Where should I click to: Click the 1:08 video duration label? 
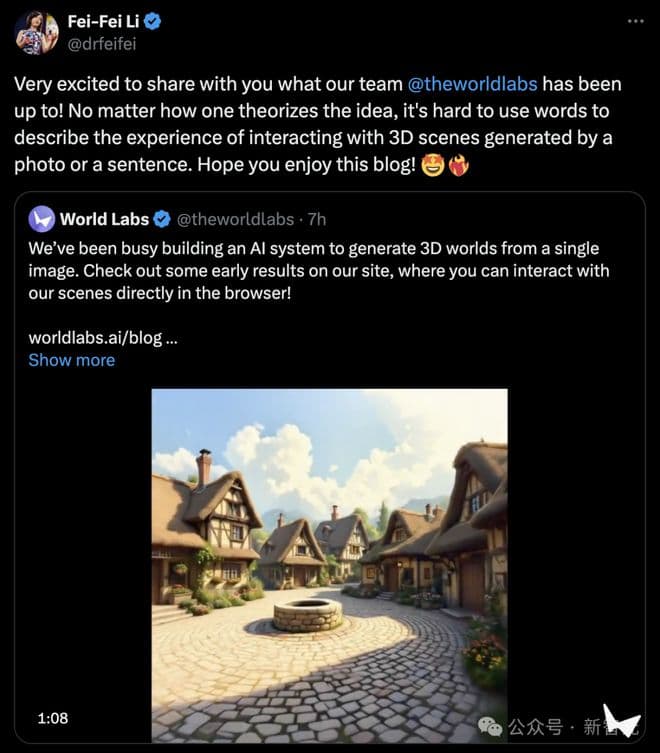52,718
